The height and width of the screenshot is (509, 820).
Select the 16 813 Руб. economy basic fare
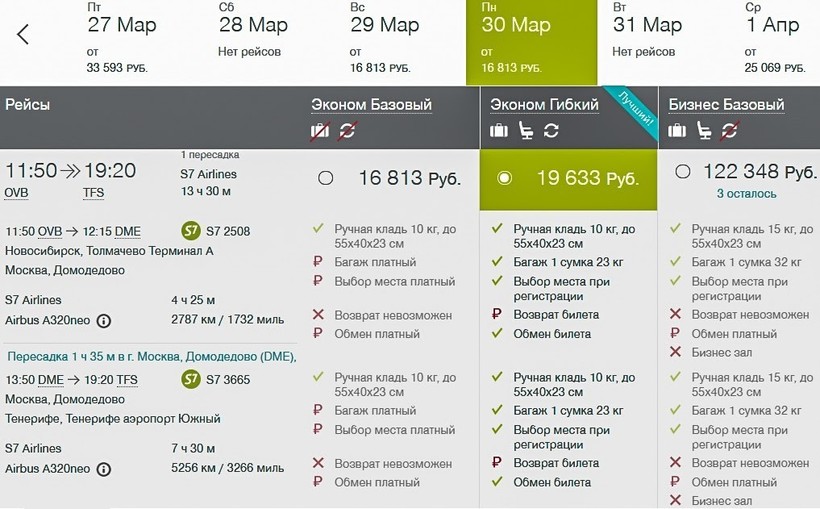325,178
